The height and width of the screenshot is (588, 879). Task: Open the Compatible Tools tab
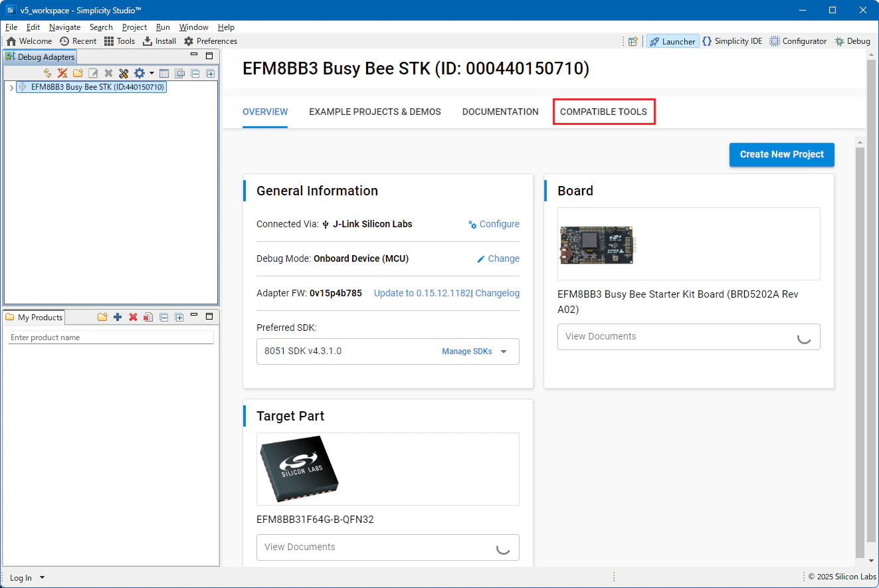tap(603, 112)
